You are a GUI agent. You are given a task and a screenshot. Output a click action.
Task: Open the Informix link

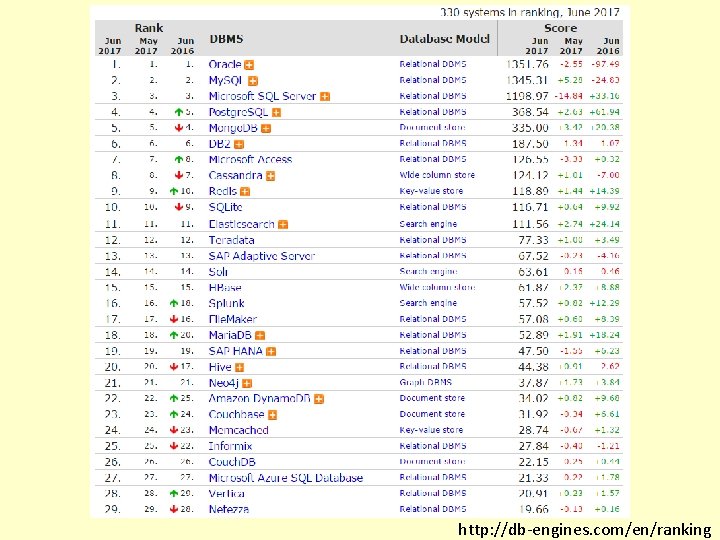tap(231, 446)
